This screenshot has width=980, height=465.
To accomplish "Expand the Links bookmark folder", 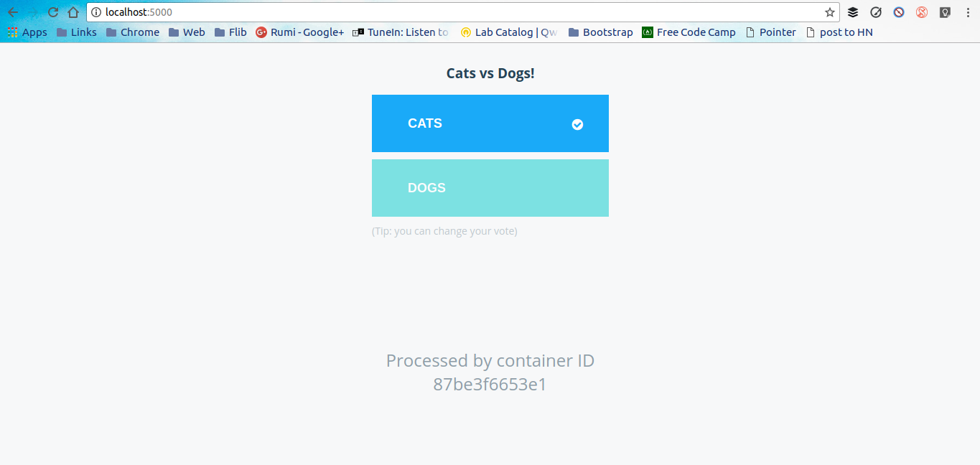I will tap(77, 32).
